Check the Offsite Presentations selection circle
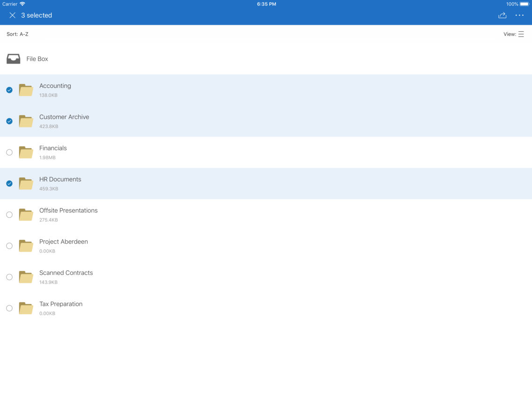The image size is (532, 399). [9, 214]
